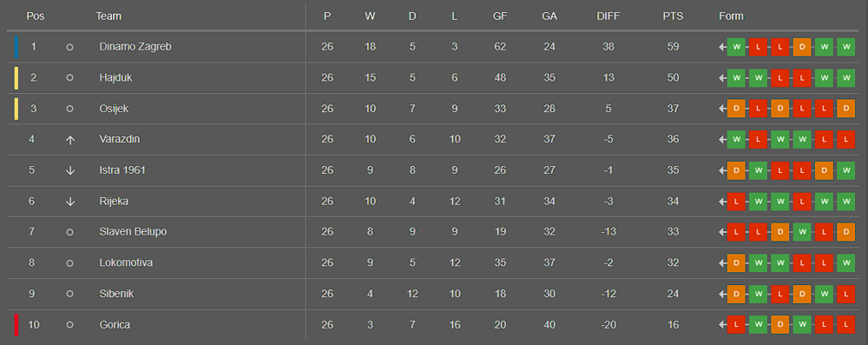
Task: Click Dinamo Zagreb's orange D form badge
Action: pyautogui.click(x=801, y=47)
